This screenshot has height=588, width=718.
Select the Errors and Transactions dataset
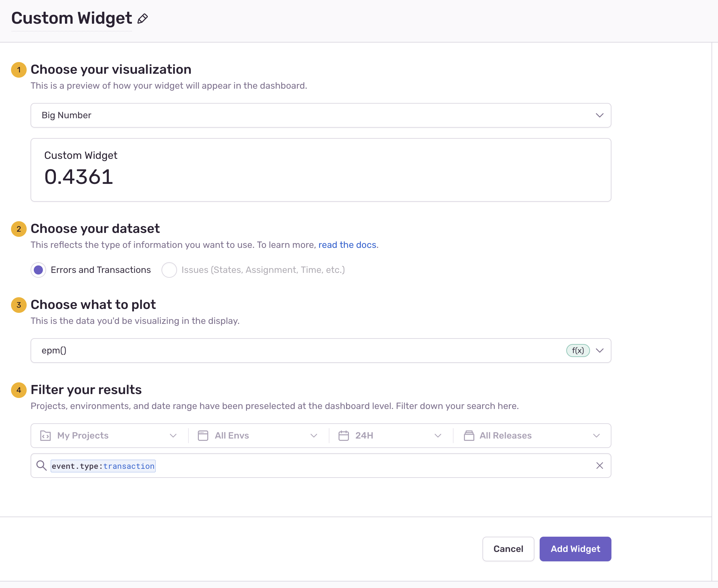(x=38, y=270)
